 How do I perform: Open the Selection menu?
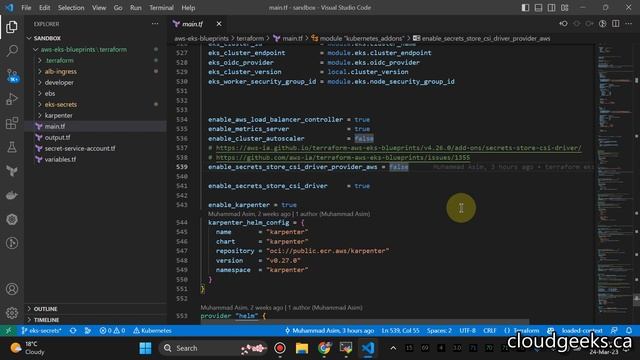pyautogui.click(x=71, y=7)
